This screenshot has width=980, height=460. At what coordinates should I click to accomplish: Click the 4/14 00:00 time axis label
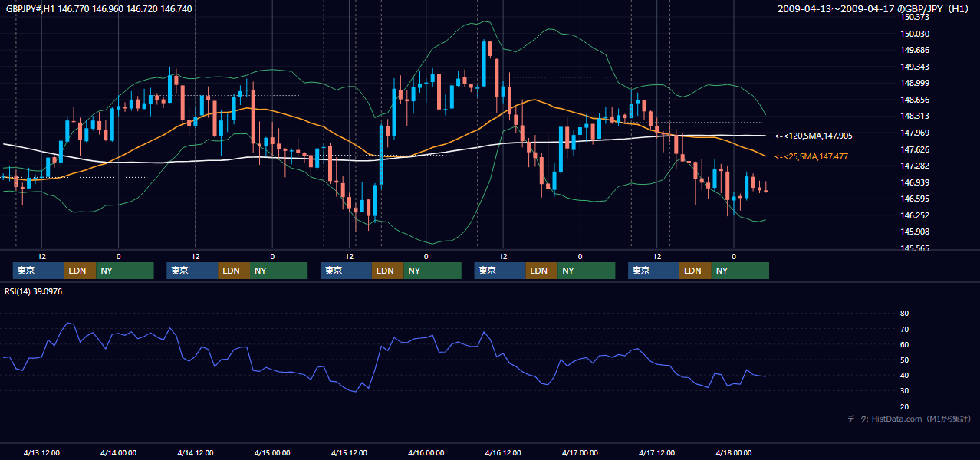tap(118, 453)
